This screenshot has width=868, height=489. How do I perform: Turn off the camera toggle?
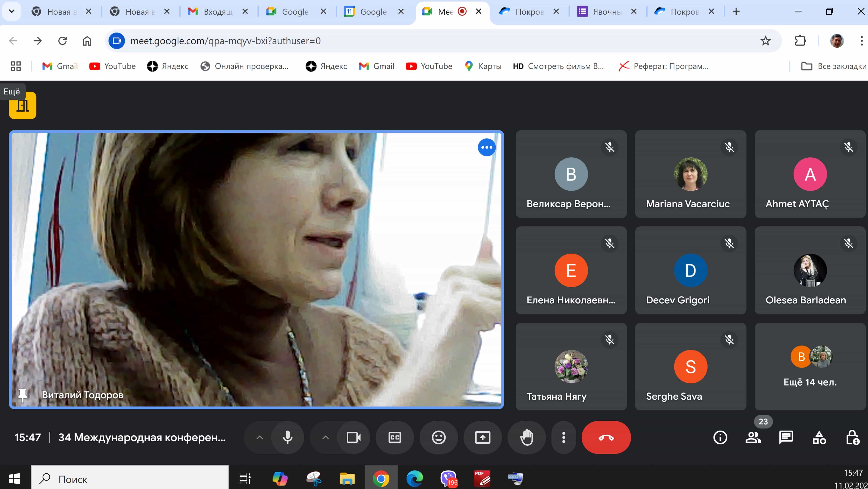click(x=353, y=437)
